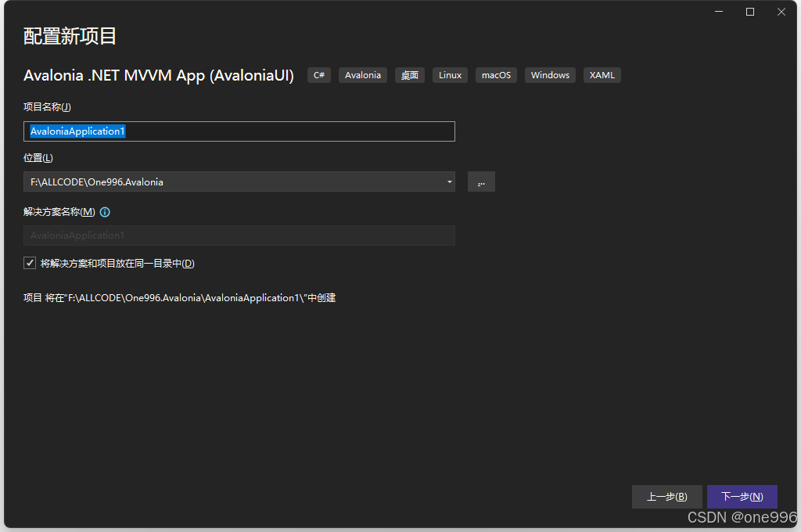
Task: Open the location path dropdown
Action: click(x=450, y=182)
